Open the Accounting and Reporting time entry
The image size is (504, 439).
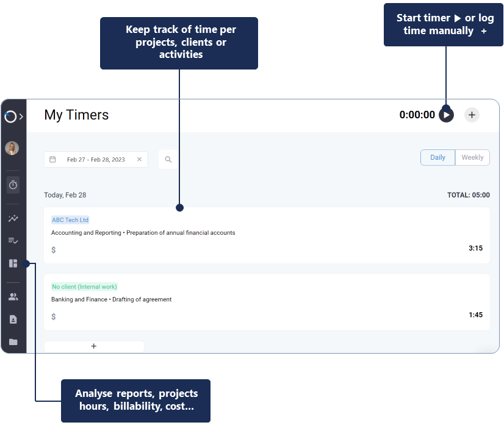click(x=267, y=235)
